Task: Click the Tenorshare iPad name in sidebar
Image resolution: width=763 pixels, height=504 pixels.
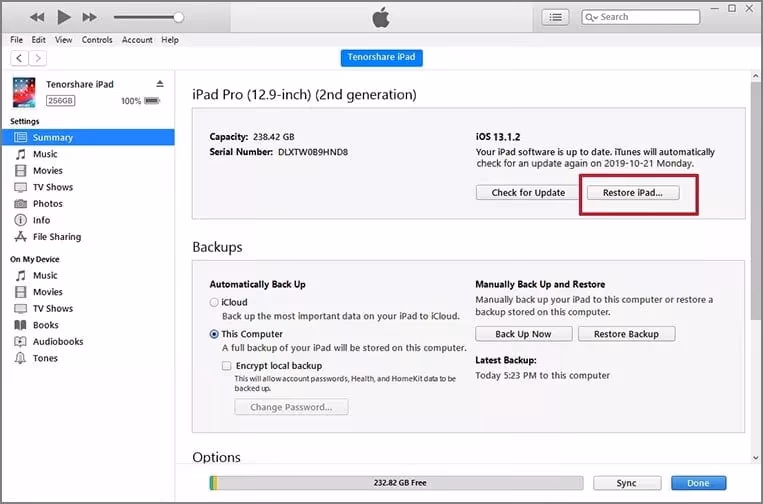Action: [80, 84]
